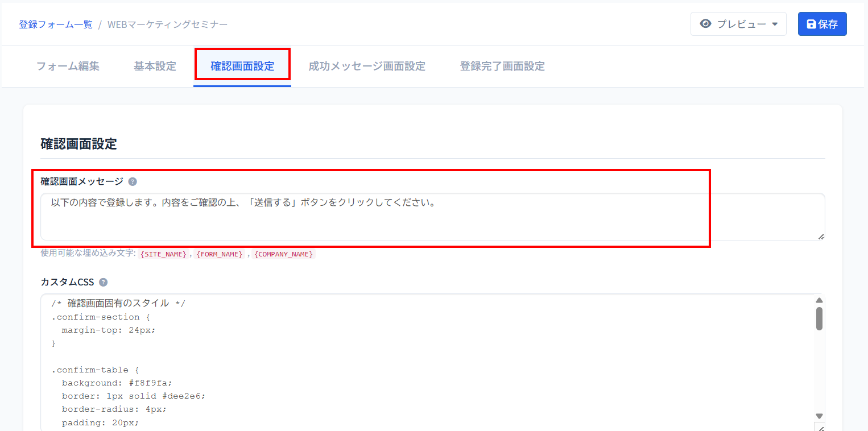This screenshot has width=868, height=431.
Task: Click the {SITE_NAME} embed tag
Action: click(x=163, y=254)
